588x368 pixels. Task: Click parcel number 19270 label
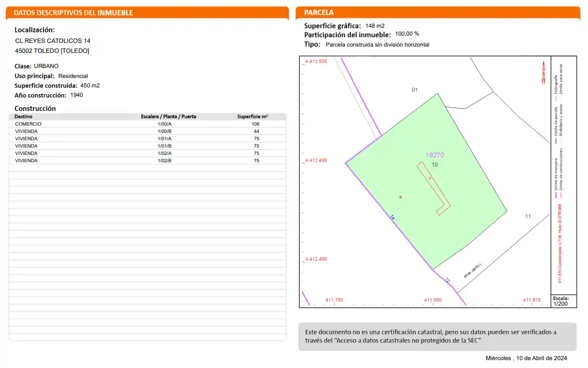[x=435, y=155]
